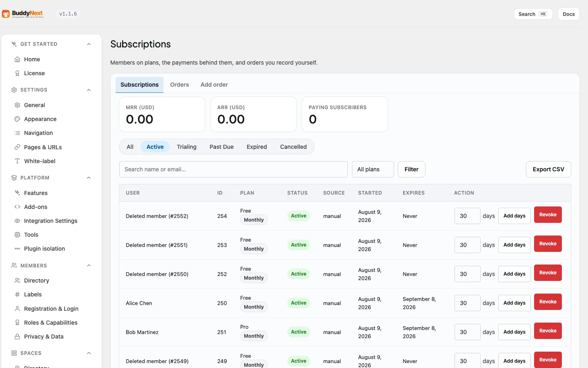Click the Pages & URLs link icon

pyautogui.click(x=17, y=147)
